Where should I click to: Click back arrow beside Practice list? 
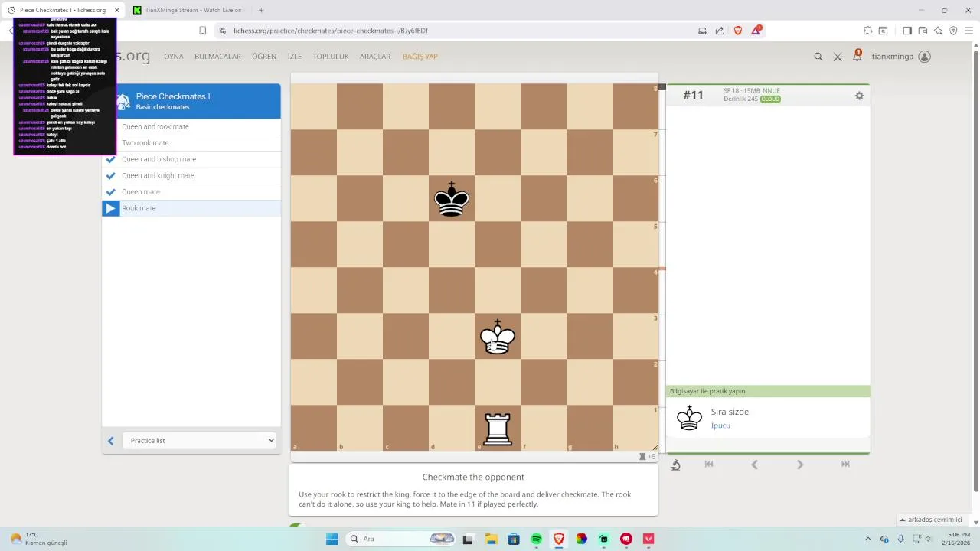(x=111, y=440)
